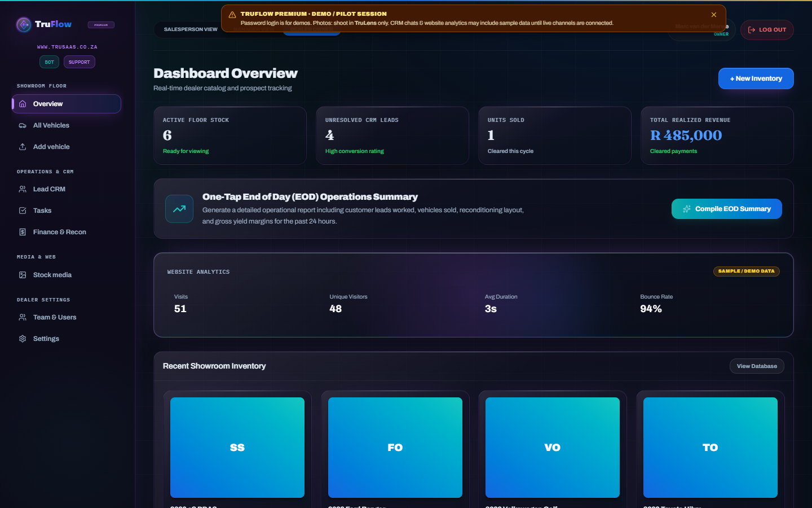Open Finance & Recon
This screenshot has height=508, width=812.
pyautogui.click(x=67, y=232)
